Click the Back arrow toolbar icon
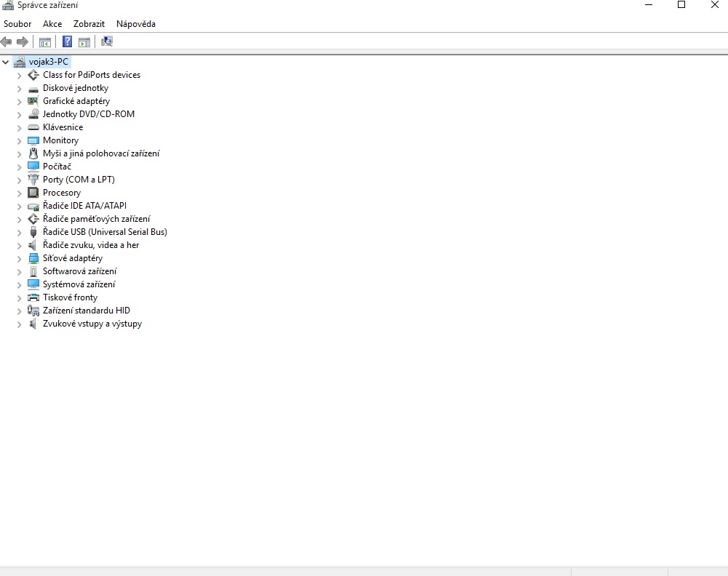The height and width of the screenshot is (576, 728). pos(6,41)
